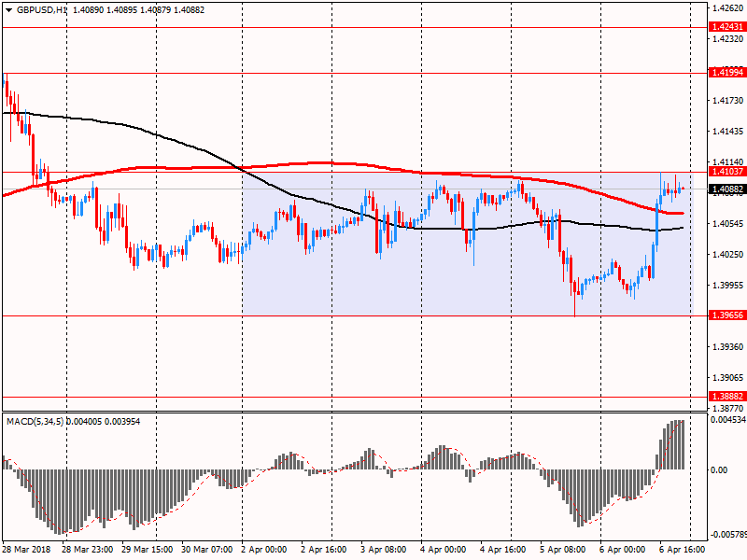Click the 4 Apr 16:00 time label
This screenshot has height=560, width=747.
click(x=502, y=550)
